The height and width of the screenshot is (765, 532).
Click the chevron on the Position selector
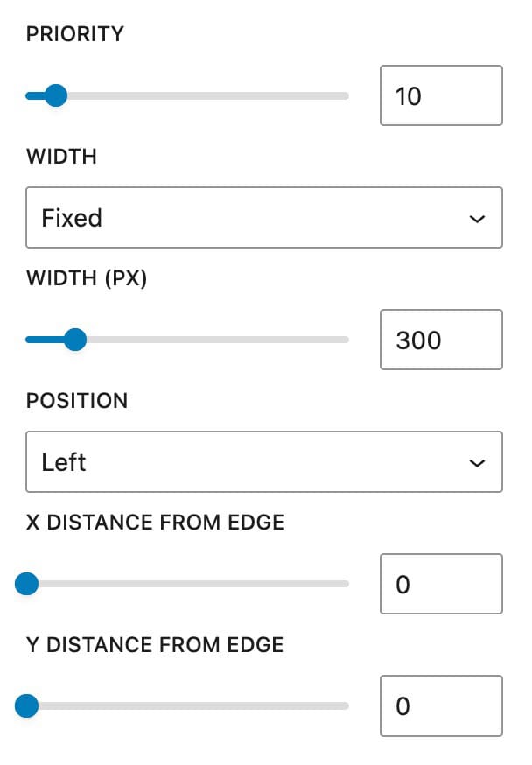[477, 462]
